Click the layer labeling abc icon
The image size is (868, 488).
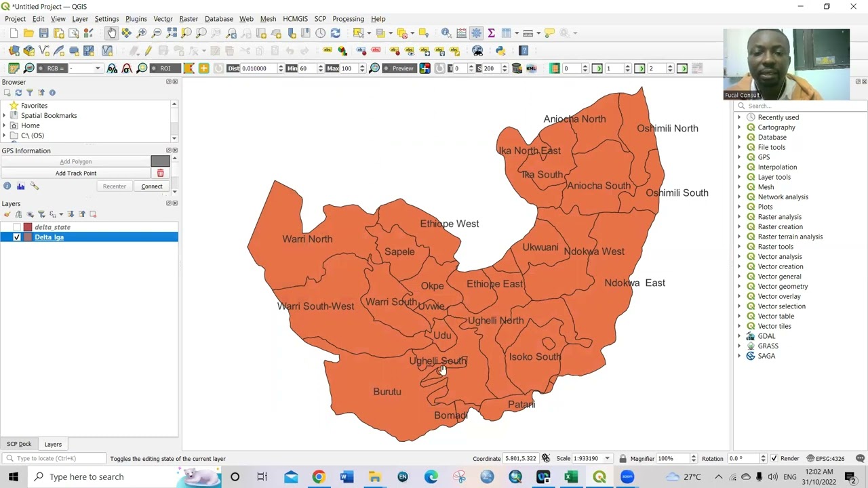pyautogui.click(x=328, y=50)
